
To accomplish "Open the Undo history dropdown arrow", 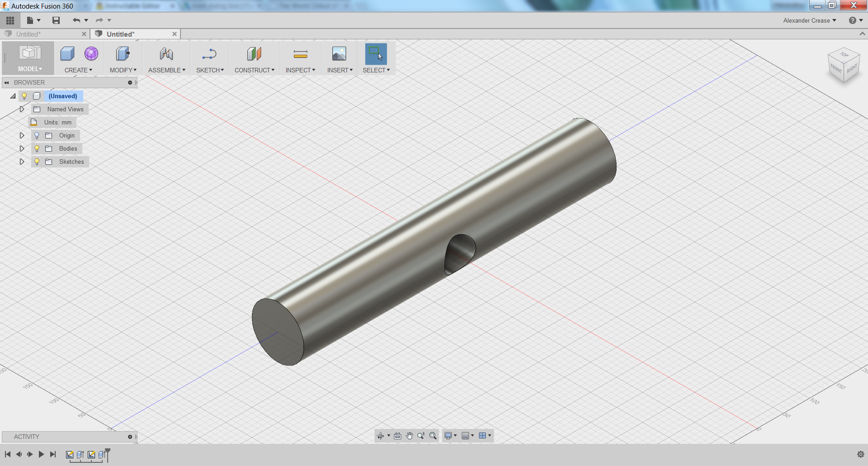I will (86, 20).
